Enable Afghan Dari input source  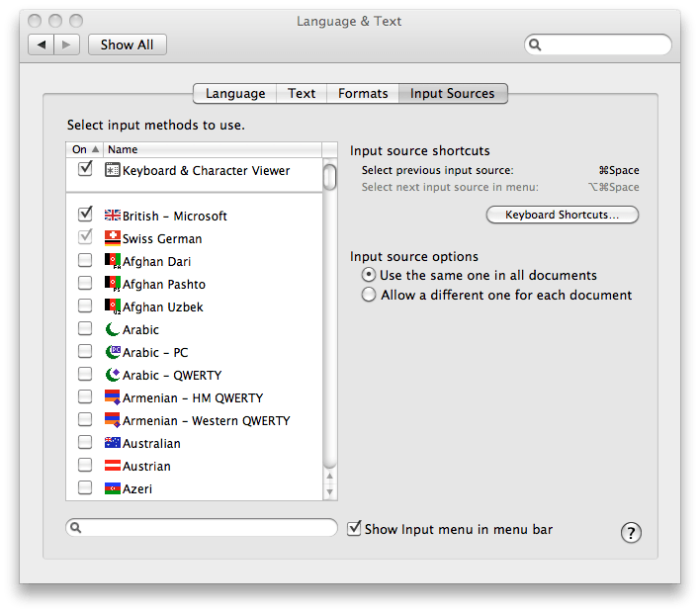pos(85,260)
